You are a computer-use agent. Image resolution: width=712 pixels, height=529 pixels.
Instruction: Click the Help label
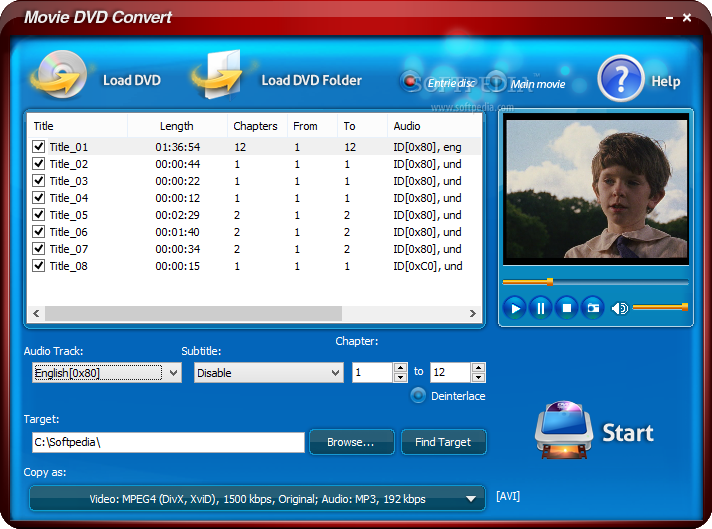(666, 81)
